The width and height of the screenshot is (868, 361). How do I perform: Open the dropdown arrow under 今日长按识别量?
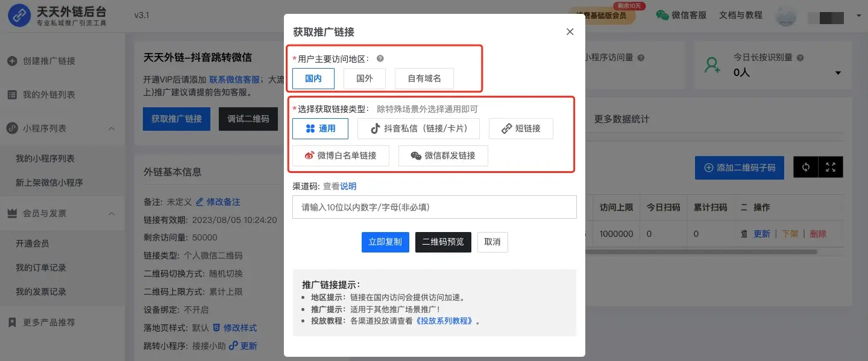838,73
